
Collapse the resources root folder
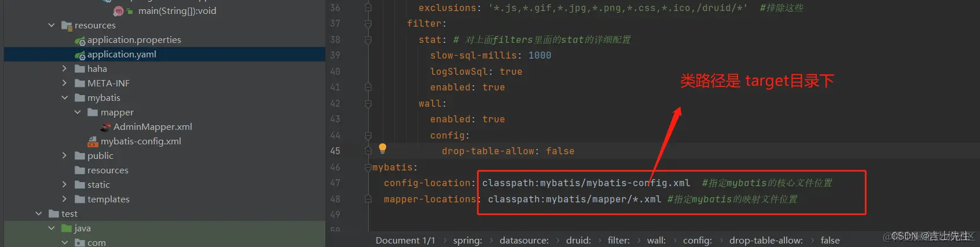(52, 26)
